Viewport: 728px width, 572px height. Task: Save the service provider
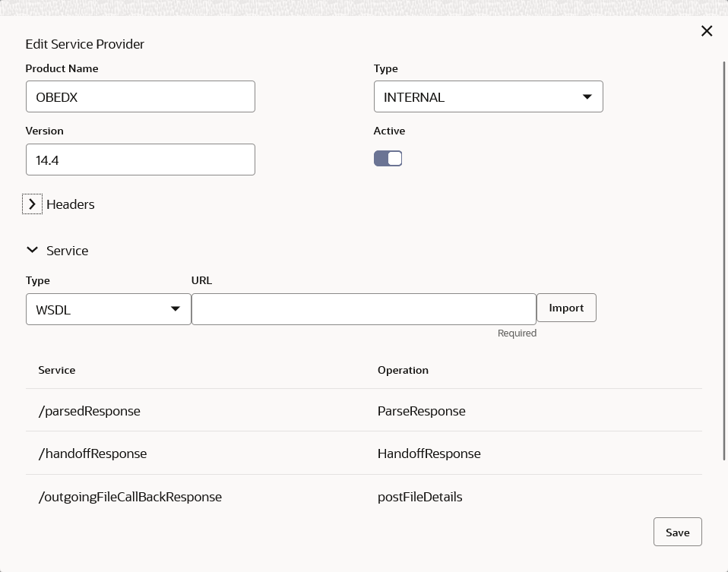click(677, 532)
